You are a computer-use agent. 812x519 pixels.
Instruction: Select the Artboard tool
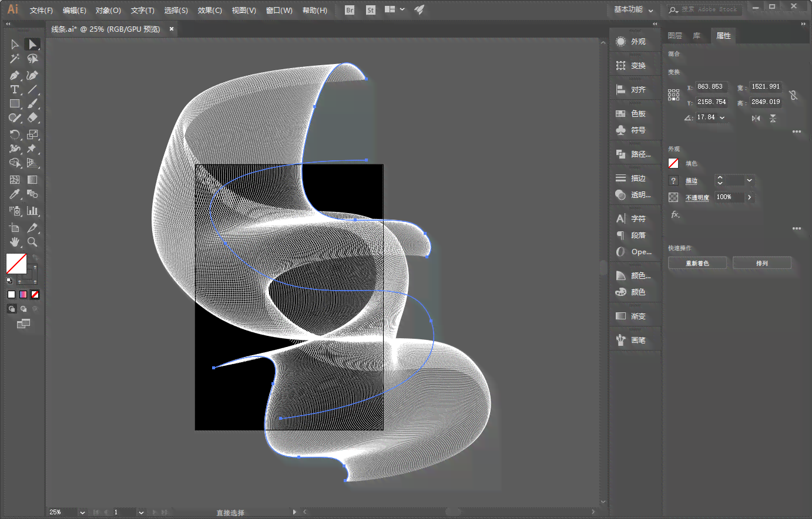15,227
